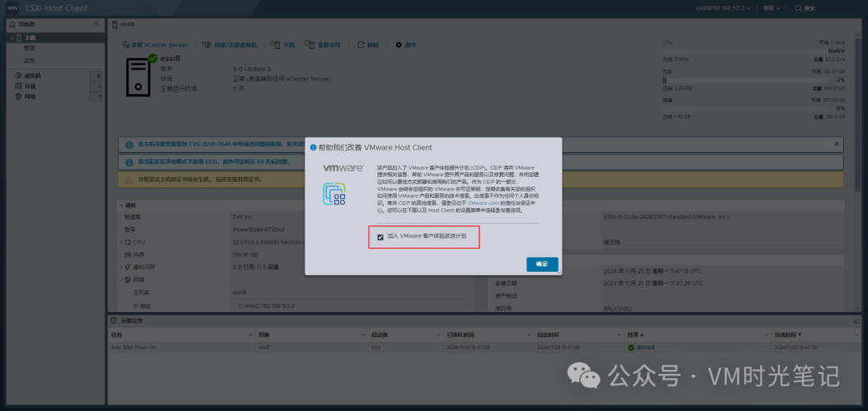Select the Auto Start Power On task row

485,347
